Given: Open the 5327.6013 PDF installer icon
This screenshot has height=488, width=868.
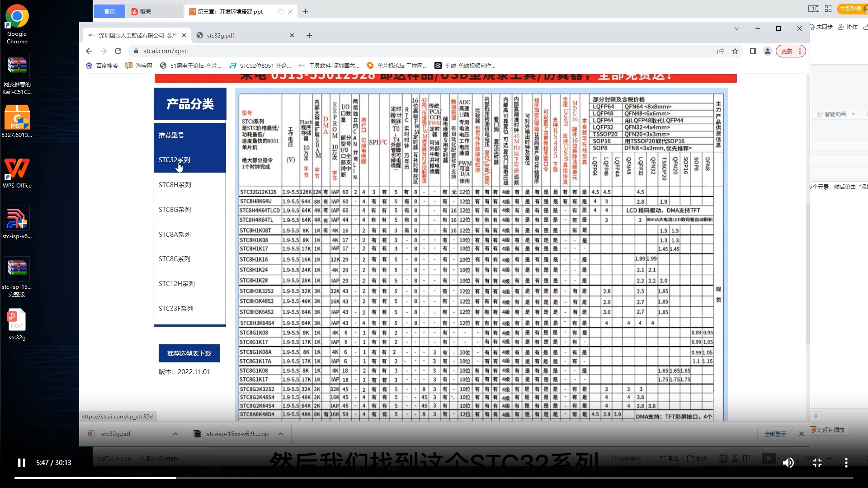Looking at the screenshot, I should pyautogui.click(x=17, y=121).
